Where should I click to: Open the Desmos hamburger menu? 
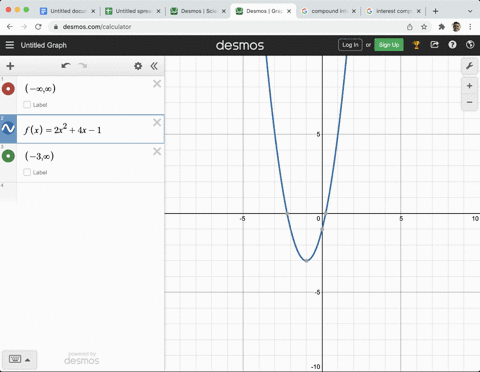pyautogui.click(x=10, y=45)
